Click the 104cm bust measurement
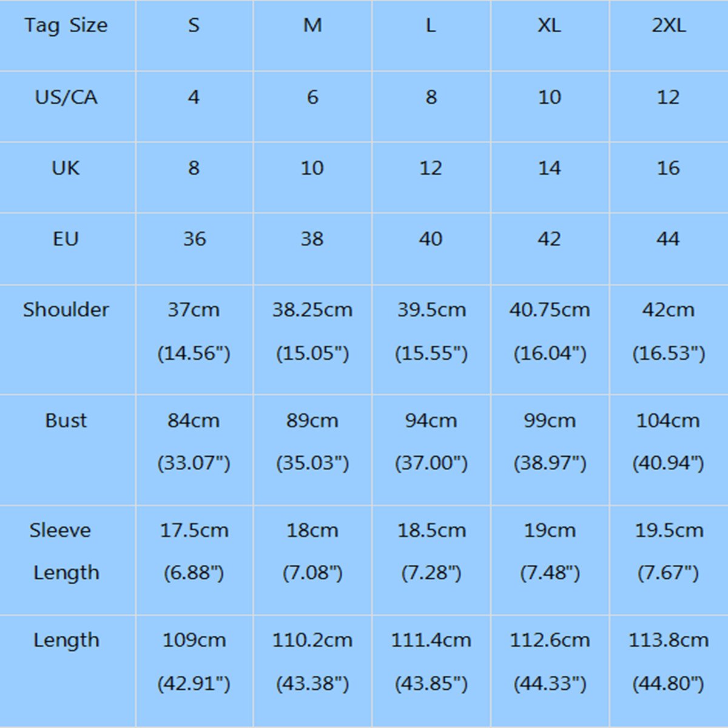728x728 pixels. point(668,420)
